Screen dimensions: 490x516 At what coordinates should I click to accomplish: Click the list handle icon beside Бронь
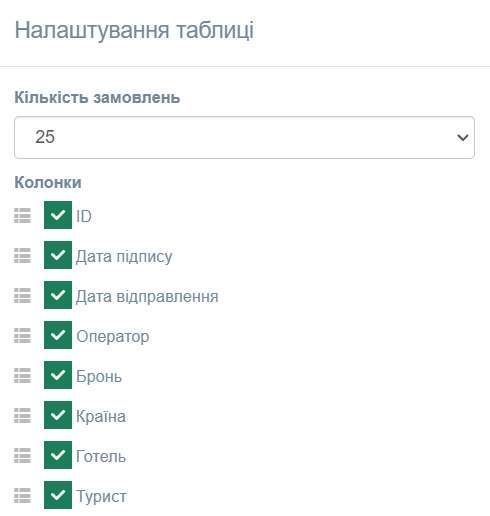coord(22,375)
